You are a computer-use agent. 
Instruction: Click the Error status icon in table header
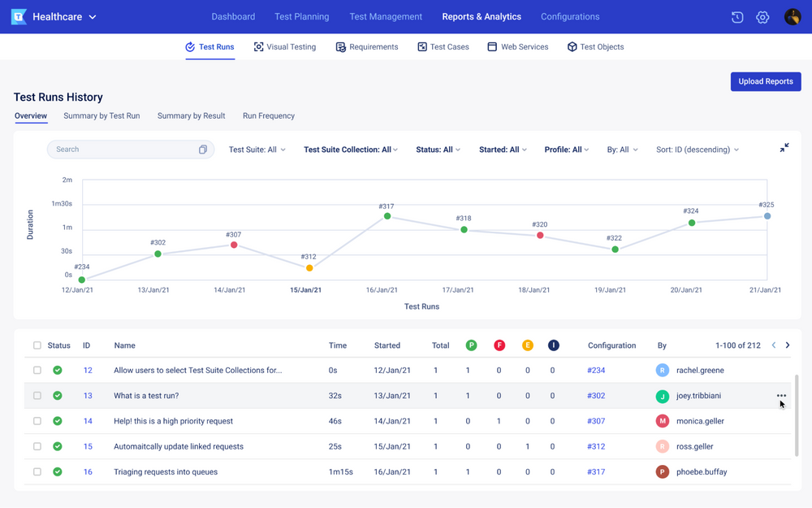tap(527, 345)
